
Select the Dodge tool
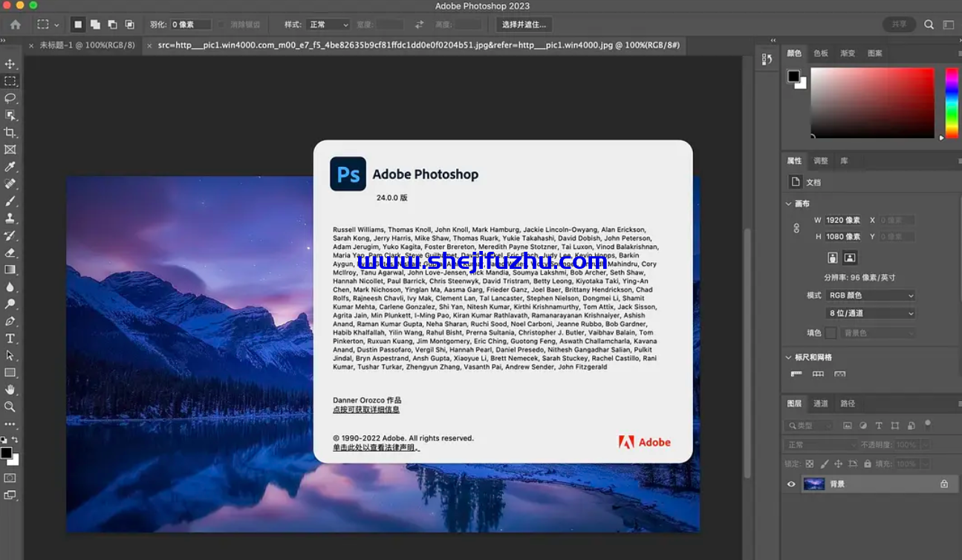point(10,304)
